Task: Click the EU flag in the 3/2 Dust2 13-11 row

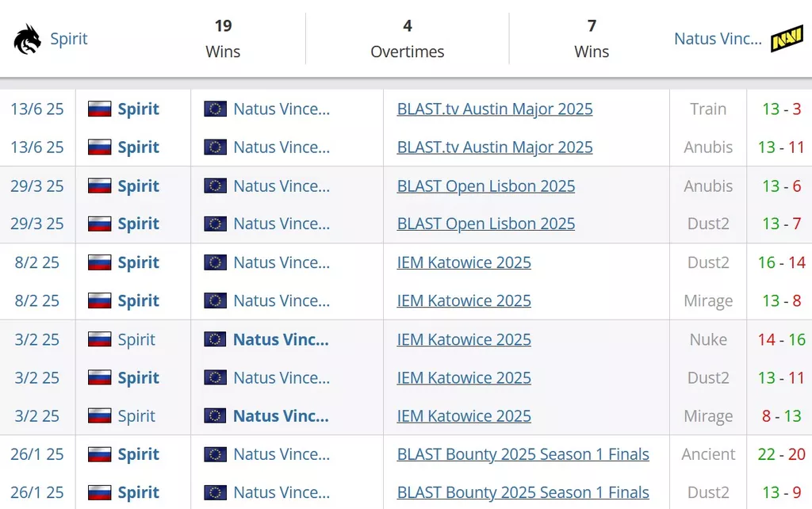Action: pos(215,378)
